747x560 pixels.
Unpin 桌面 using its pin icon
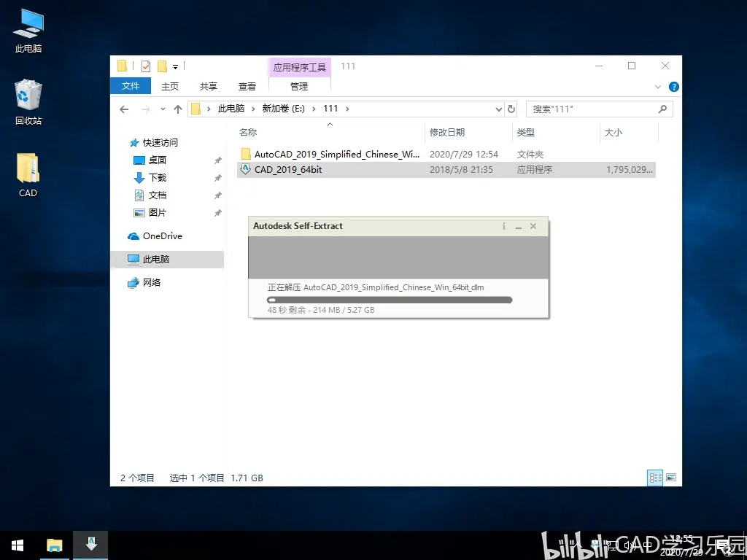tap(217, 160)
